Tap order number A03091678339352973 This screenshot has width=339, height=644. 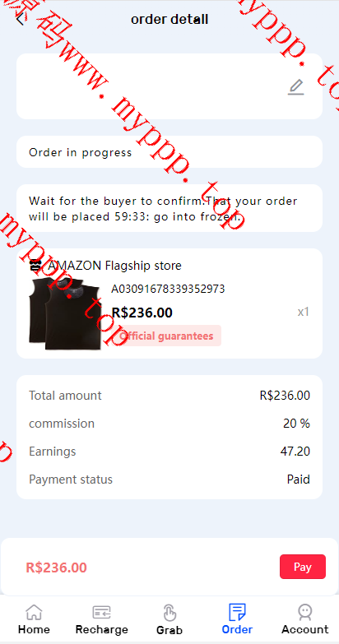coord(168,289)
